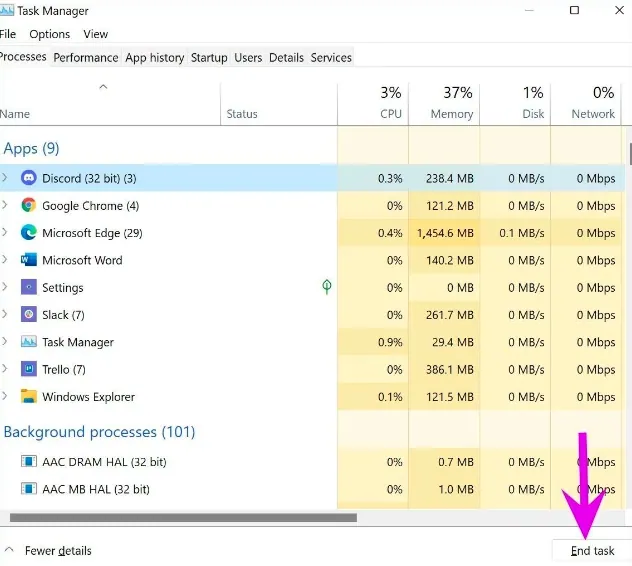Click the Windows Explorer folder icon
Viewport: 632px width, 566px height.
29,397
